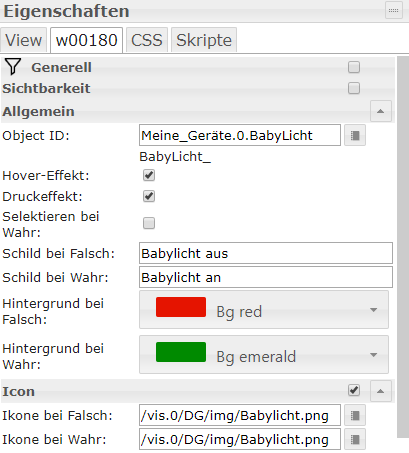Open Hintergrund bei Falsch dropdown
The image size is (409, 453).
tap(264, 310)
